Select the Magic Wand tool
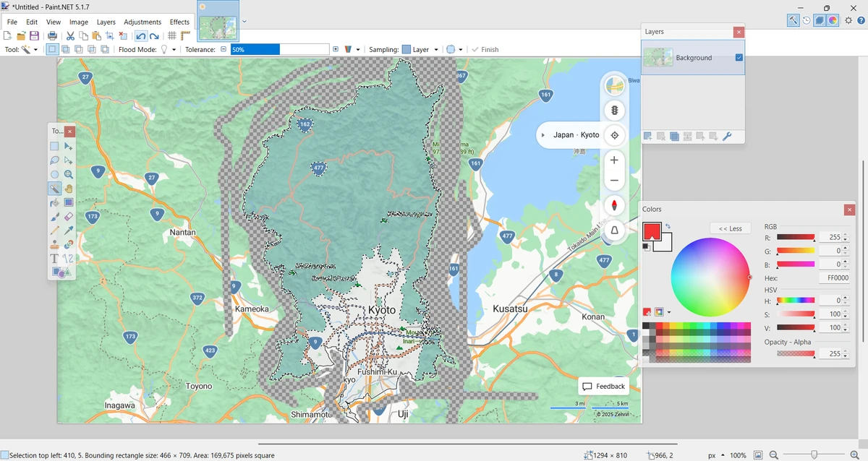Screen dimensions: 868x461 click(54, 189)
